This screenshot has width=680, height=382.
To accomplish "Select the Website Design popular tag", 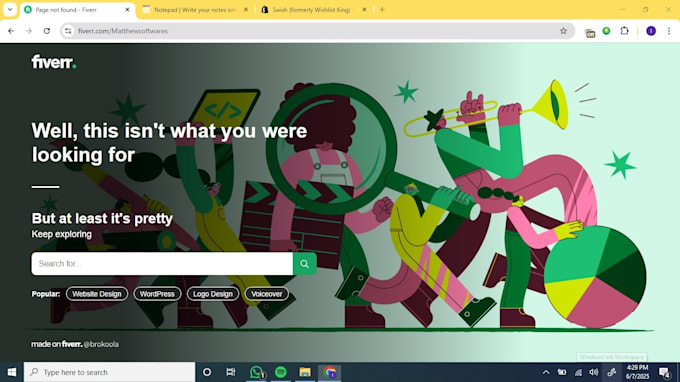I will pyautogui.click(x=97, y=294).
